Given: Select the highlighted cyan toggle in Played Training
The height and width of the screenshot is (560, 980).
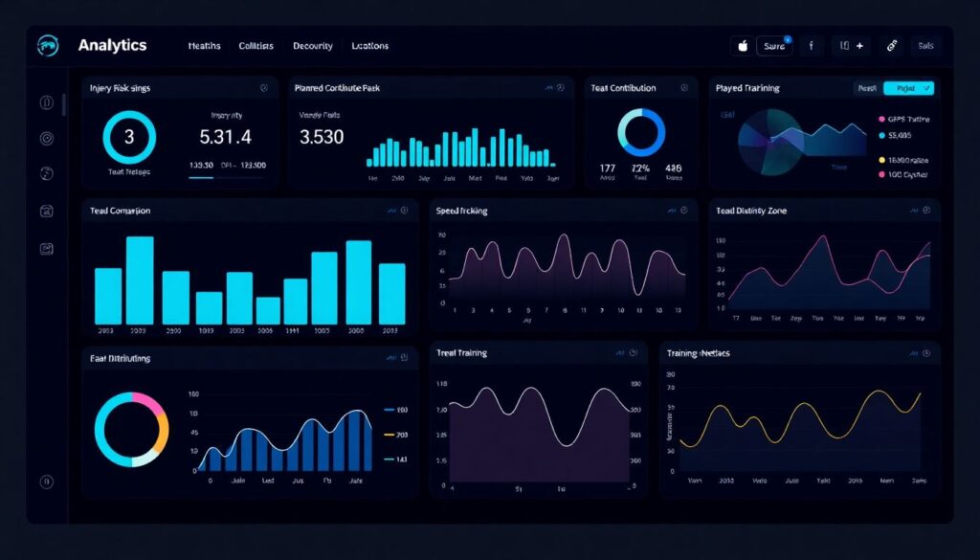Looking at the screenshot, I should point(907,88).
